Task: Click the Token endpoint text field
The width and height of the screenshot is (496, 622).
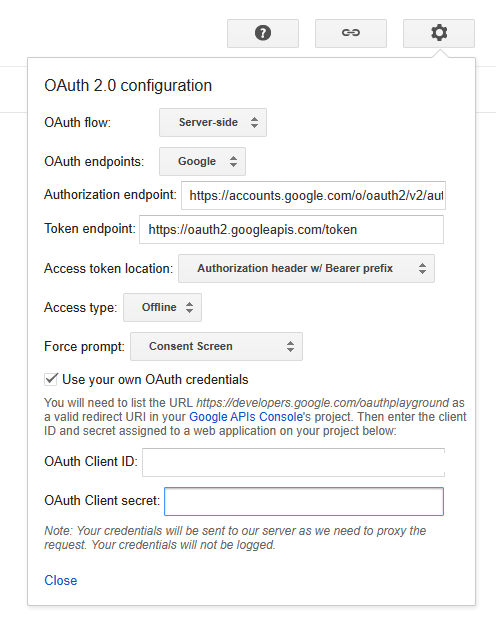Action: [291, 230]
